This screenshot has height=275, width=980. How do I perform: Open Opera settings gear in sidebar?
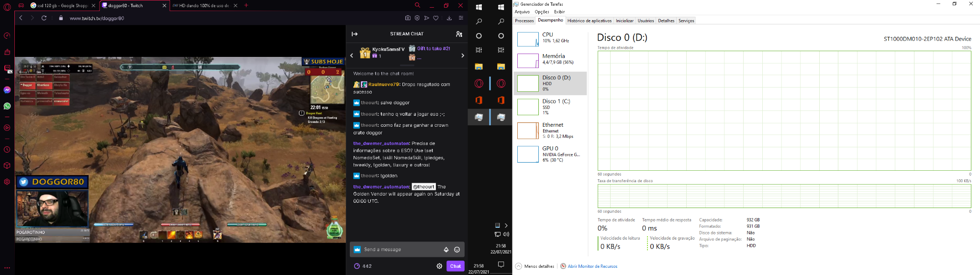pos(7,182)
